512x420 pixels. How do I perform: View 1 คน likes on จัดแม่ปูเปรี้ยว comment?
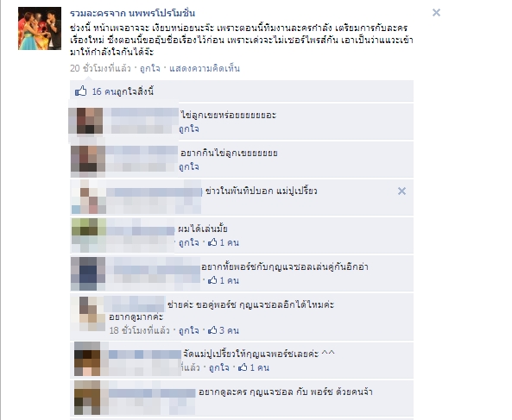tap(254, 368)
